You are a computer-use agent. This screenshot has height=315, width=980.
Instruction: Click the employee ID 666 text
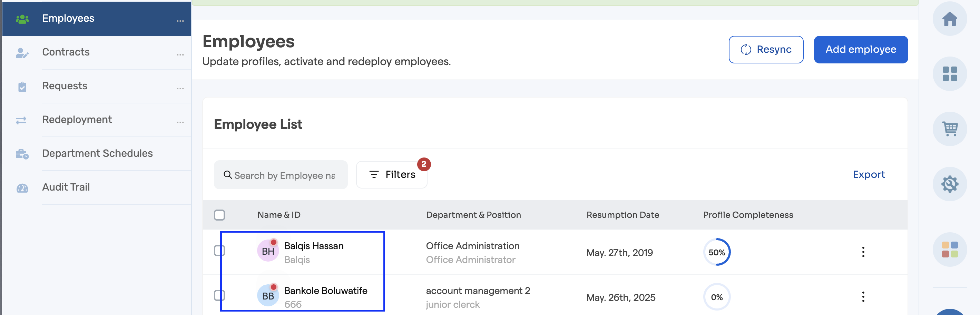pos(293,304)
